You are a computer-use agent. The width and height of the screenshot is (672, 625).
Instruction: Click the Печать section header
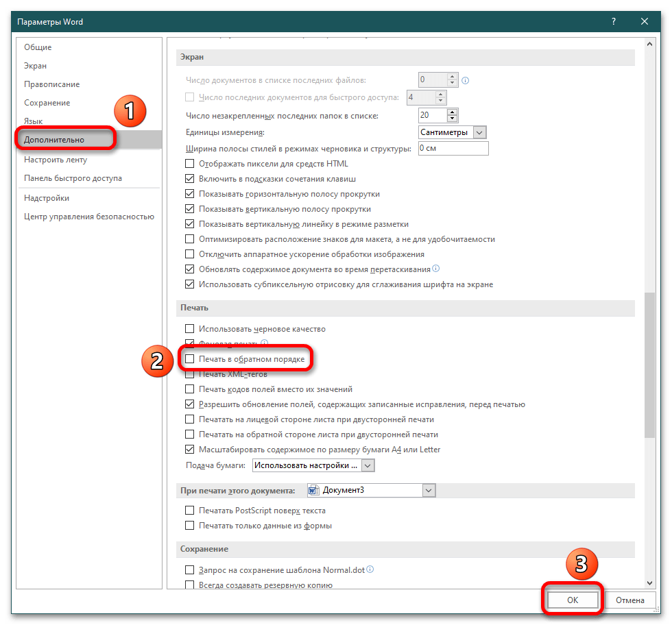click(405, 308)
